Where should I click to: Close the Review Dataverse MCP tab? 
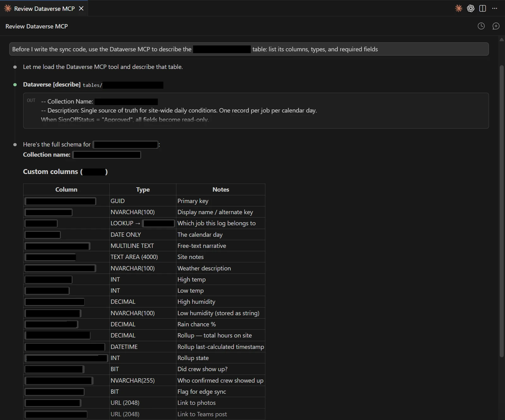(x=81, y=9)
